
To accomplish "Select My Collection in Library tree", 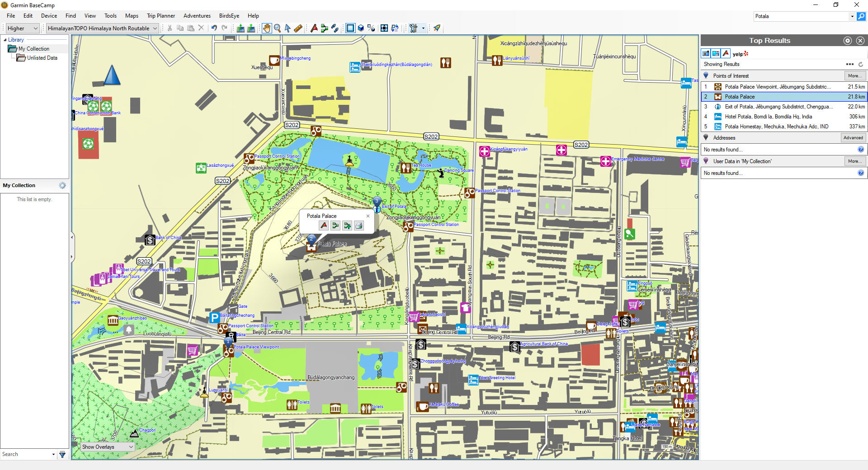I will (34, 49).
